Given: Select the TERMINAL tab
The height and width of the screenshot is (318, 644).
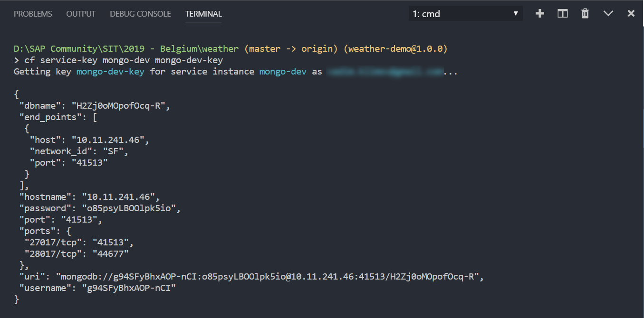Looking at the screenshot, I should (203, 14).
